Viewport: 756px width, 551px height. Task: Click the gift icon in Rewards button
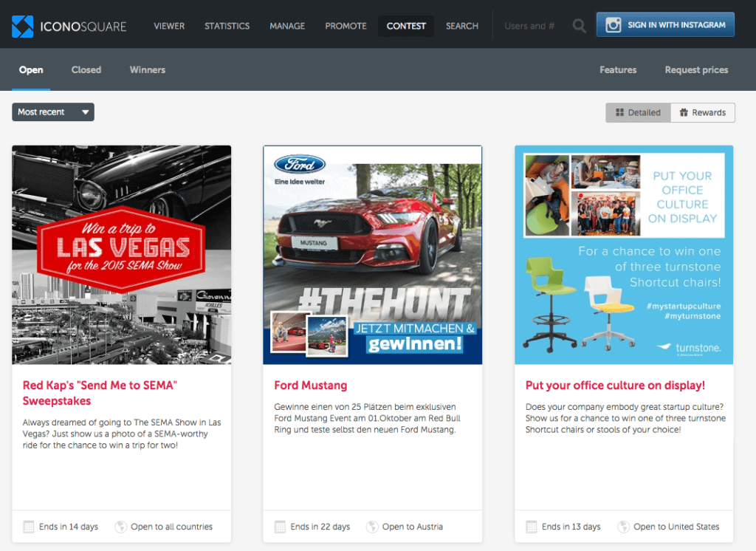[x=684, y=112]
